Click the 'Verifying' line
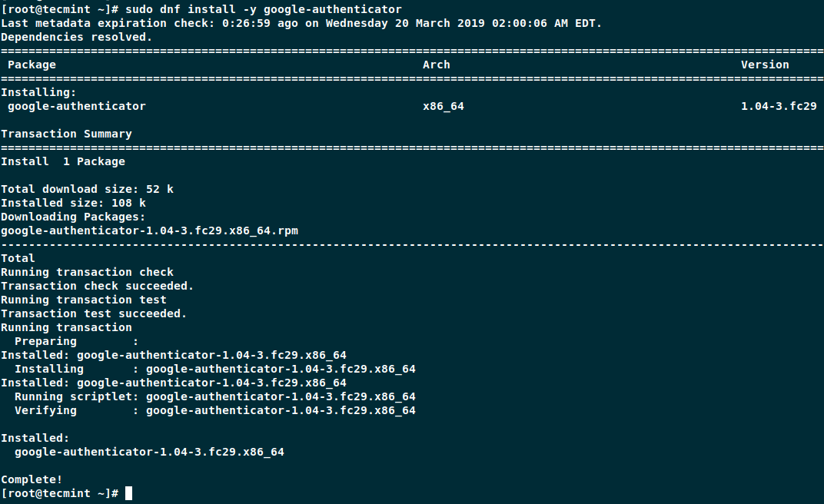Screen dimensions: 824x504 214,410
